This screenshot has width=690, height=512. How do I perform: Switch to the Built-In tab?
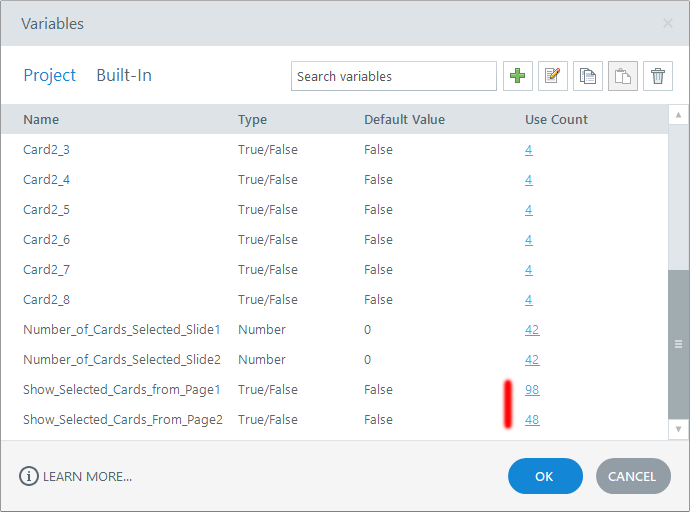[x=124, y=75]
